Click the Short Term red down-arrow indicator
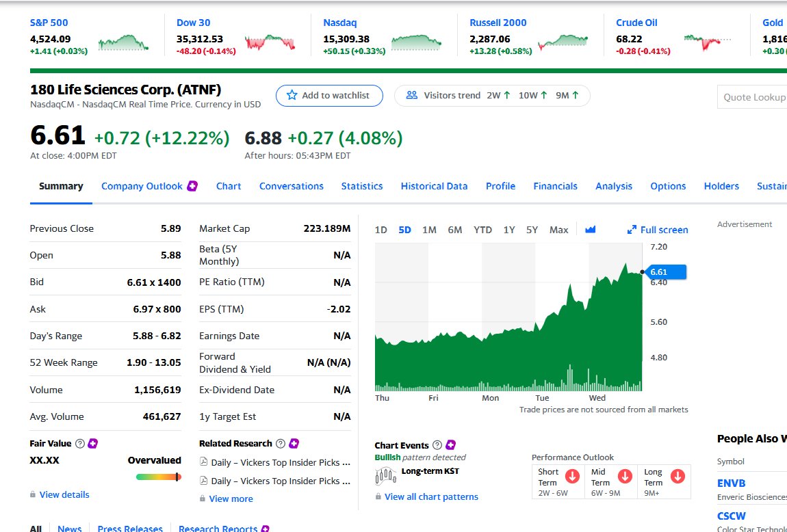This screenshot has width=787, height=532. coord(572,476)
